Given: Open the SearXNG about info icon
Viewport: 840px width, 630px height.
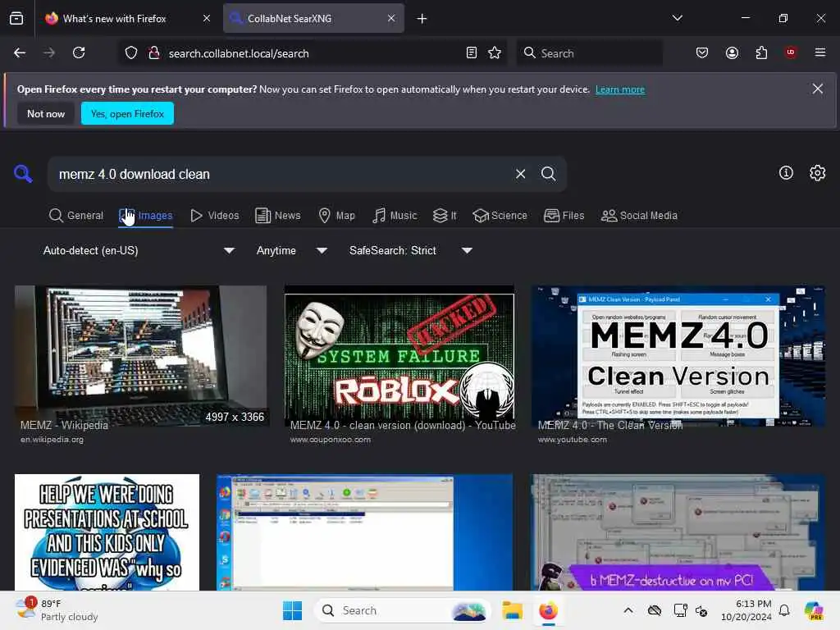Looking at the screenshot, I should [786, 173].
